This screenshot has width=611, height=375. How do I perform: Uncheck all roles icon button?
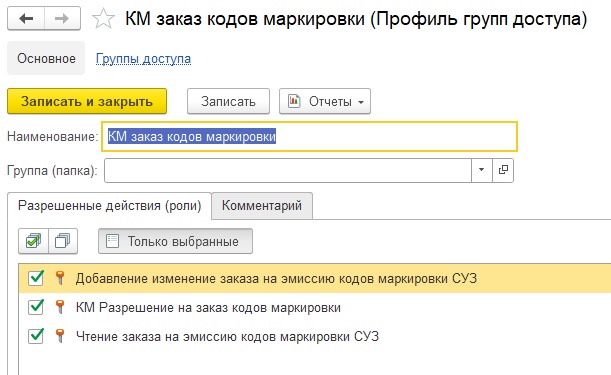pyautogui.click(x=63, y=241)
